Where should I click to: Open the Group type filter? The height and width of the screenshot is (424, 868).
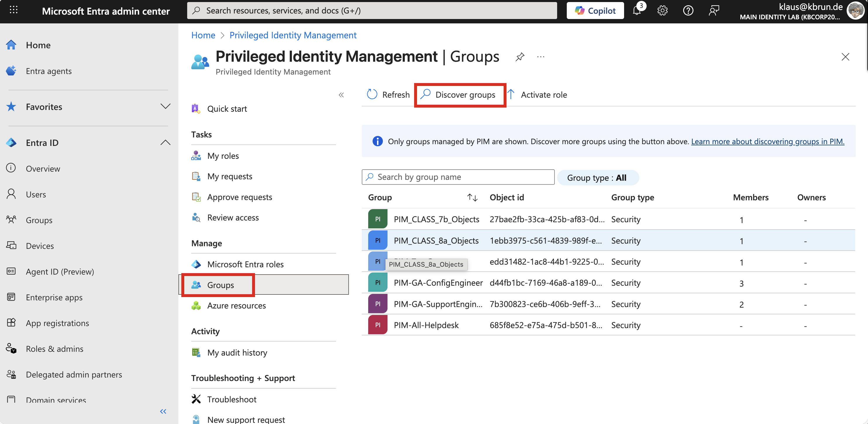pyautogui.click(x=597, y=177)
